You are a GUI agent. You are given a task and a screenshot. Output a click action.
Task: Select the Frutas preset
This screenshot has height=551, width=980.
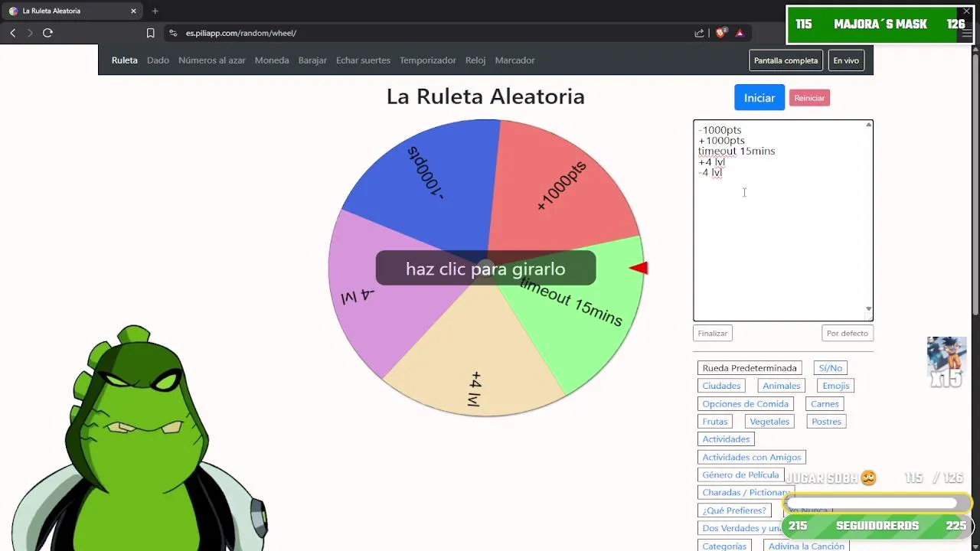[x=715, y=422]
